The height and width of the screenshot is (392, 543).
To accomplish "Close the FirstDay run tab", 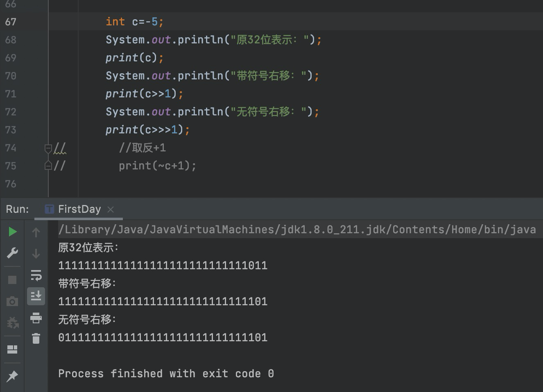I will click(x=110, y=210).
